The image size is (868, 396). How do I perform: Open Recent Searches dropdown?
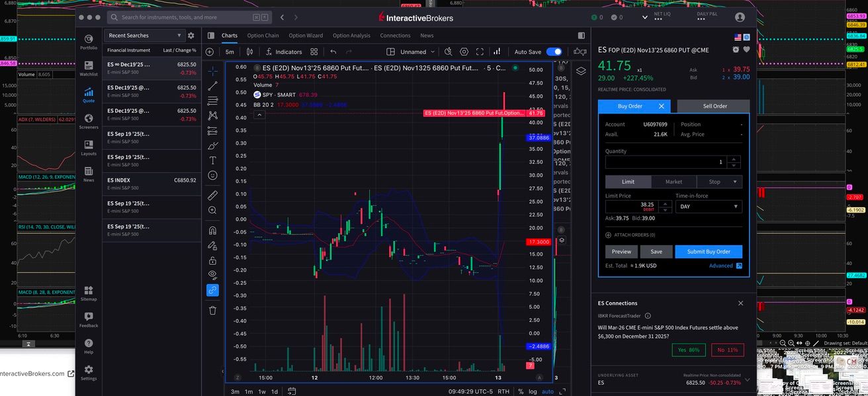(x=144, y=35)
